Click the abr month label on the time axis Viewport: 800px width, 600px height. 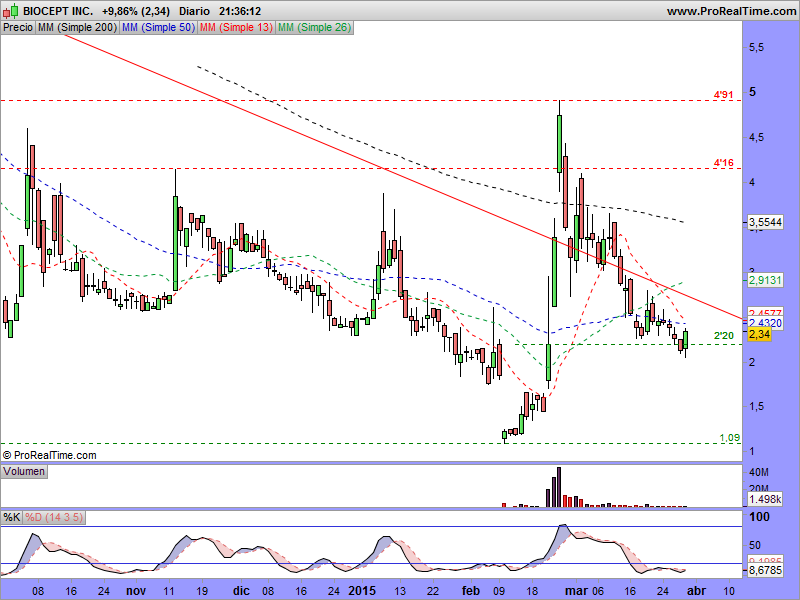696,591
